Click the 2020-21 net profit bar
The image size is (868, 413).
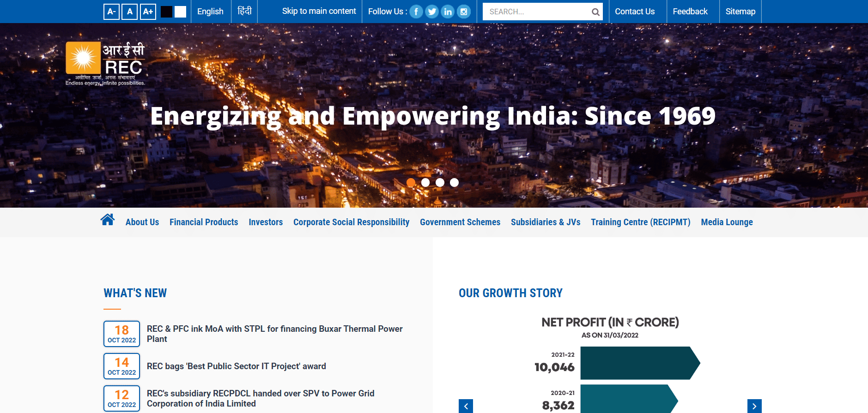(629, 399)
